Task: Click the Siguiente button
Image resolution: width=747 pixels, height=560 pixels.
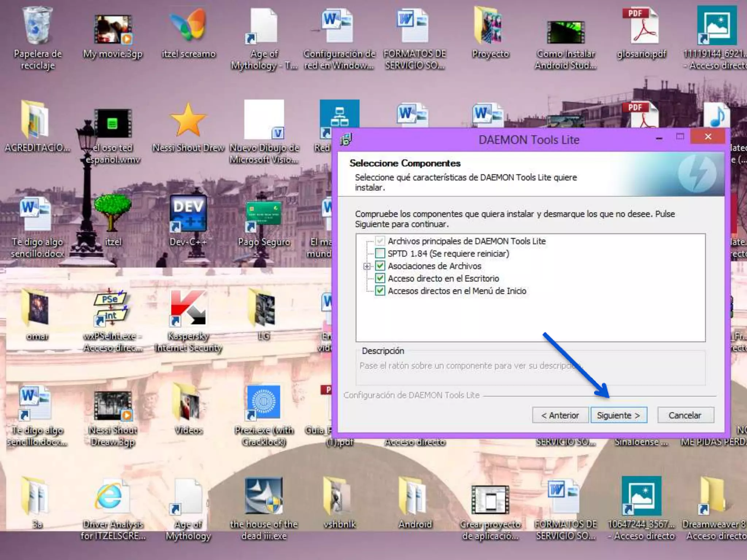Action: [619, 415]
